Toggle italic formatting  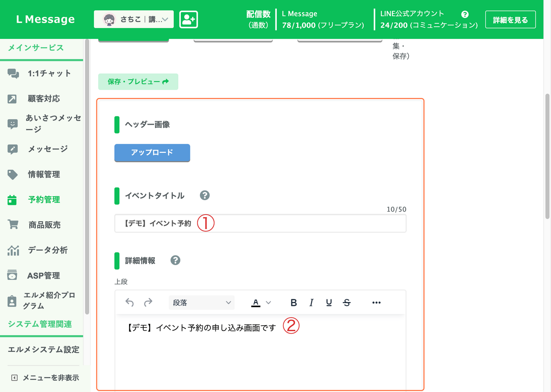[x=311, y=303]
